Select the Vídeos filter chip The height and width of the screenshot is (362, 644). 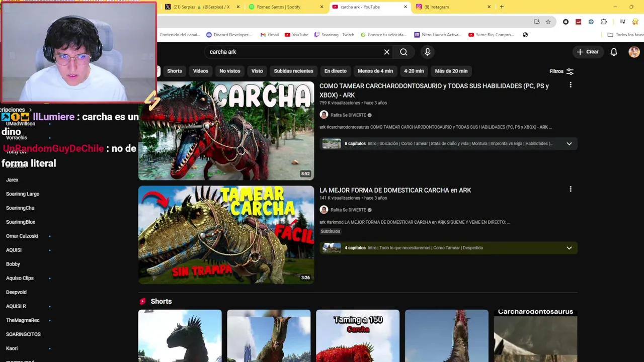pos(200,71)
